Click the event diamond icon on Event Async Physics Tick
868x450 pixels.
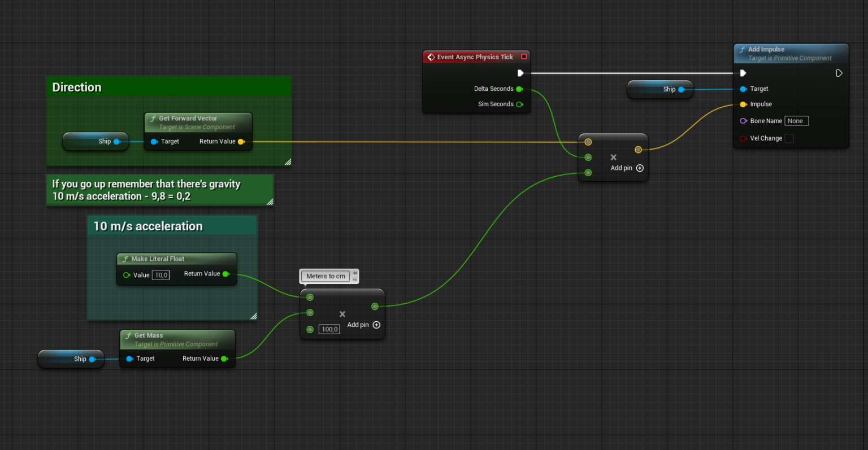[x=431, y=56]
